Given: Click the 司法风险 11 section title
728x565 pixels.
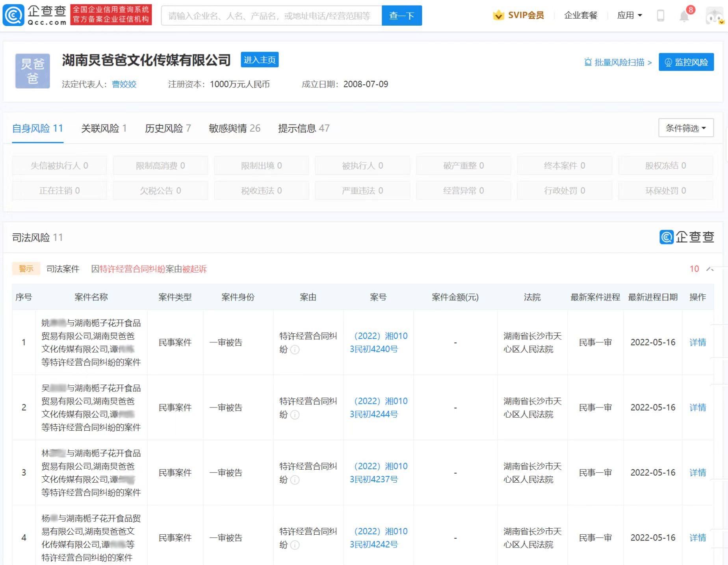Looking at the screenshot, I should click(x=37, y=238).
